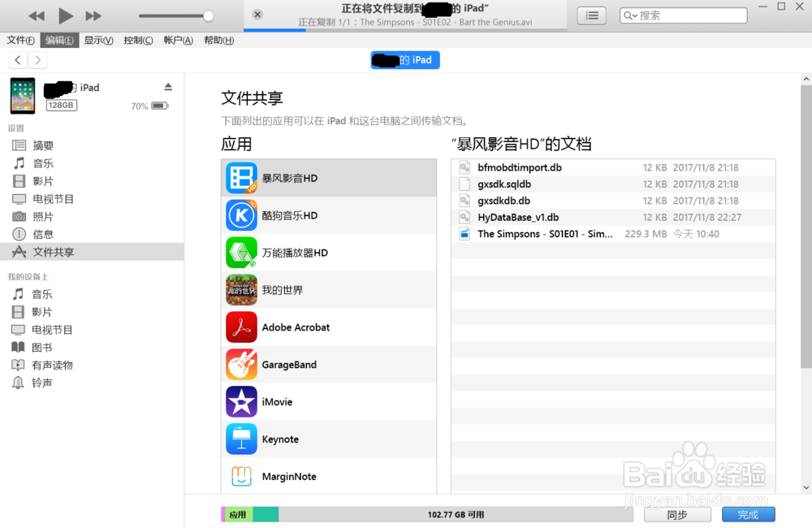Image resolution: width=812 pixels, height=528 pixels.
Task: Go forward with the right arrow
Action: 37,60
